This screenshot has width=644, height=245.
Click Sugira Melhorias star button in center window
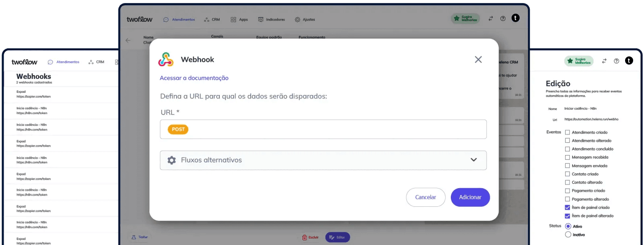click(465, 19)
